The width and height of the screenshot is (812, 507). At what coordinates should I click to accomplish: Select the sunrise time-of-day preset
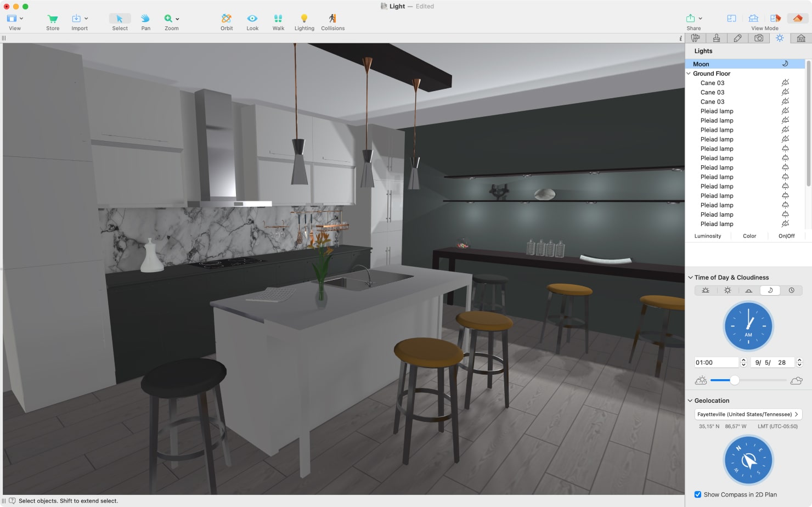[x=706, y=290]
